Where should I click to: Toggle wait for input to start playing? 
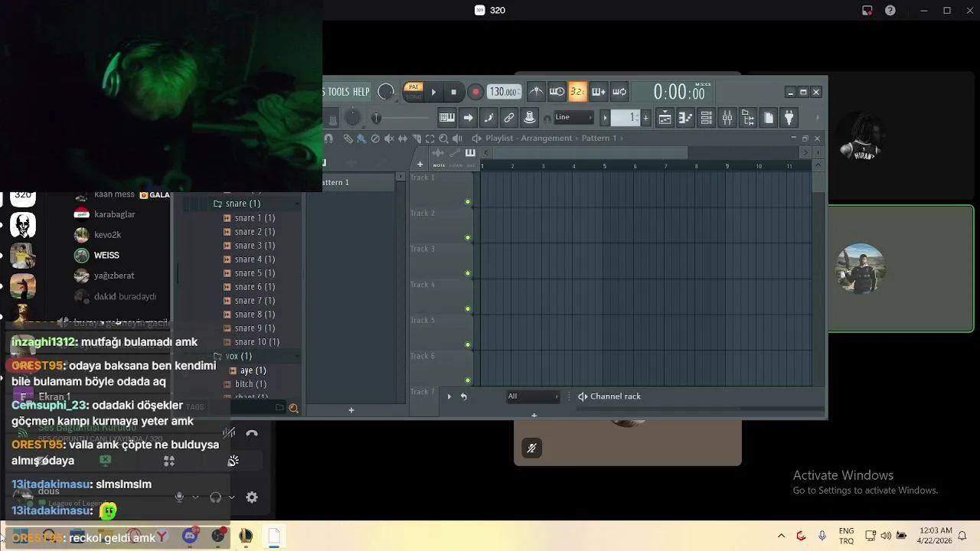[557, 92]
